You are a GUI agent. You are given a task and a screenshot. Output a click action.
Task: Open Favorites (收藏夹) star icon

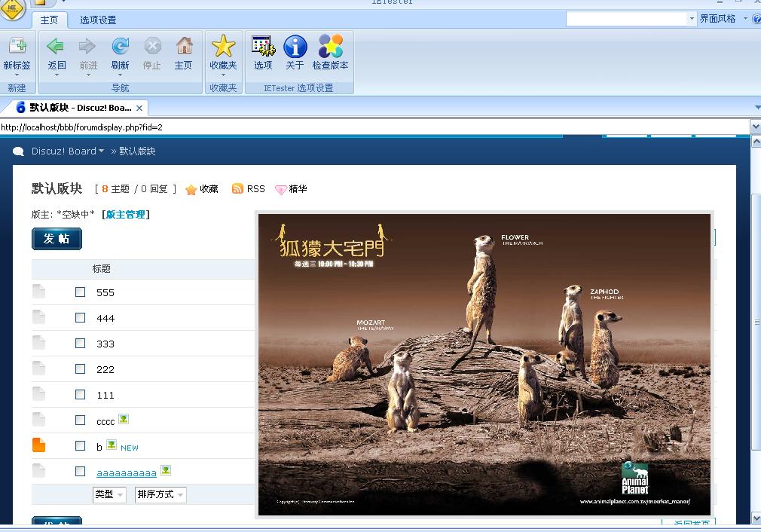click(x=223, y=46)
